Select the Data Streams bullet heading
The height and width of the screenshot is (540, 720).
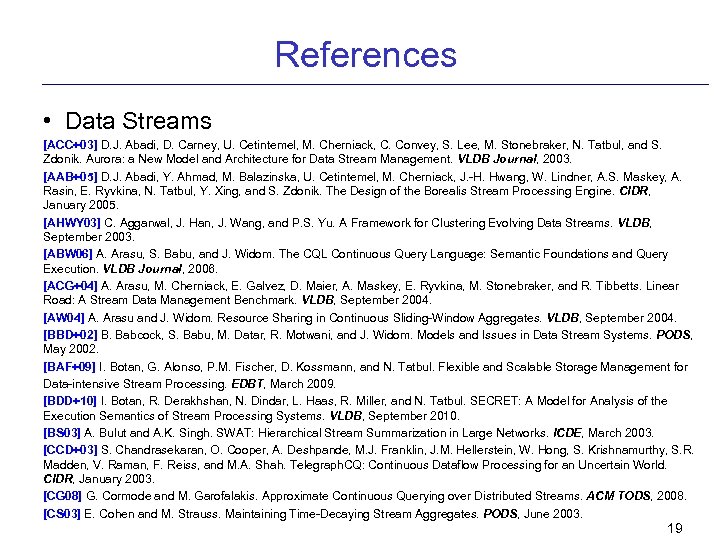[138, 121]
